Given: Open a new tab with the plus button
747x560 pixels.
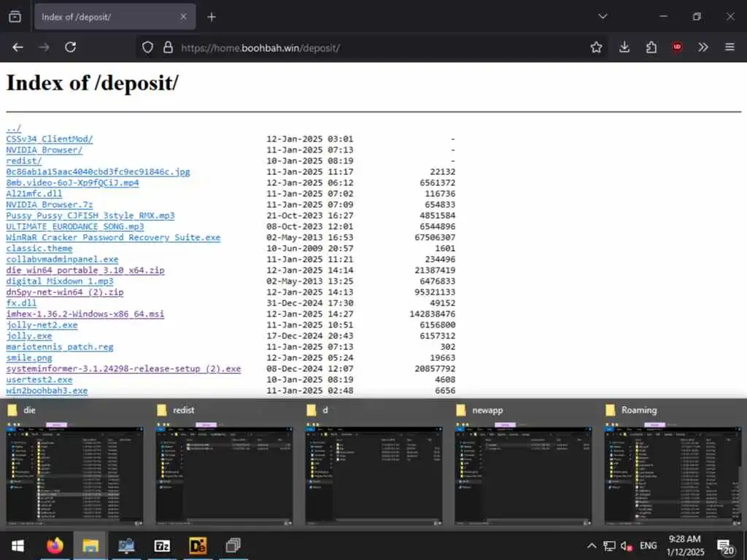Looking at the screenshot, I should tap(212, 17).
